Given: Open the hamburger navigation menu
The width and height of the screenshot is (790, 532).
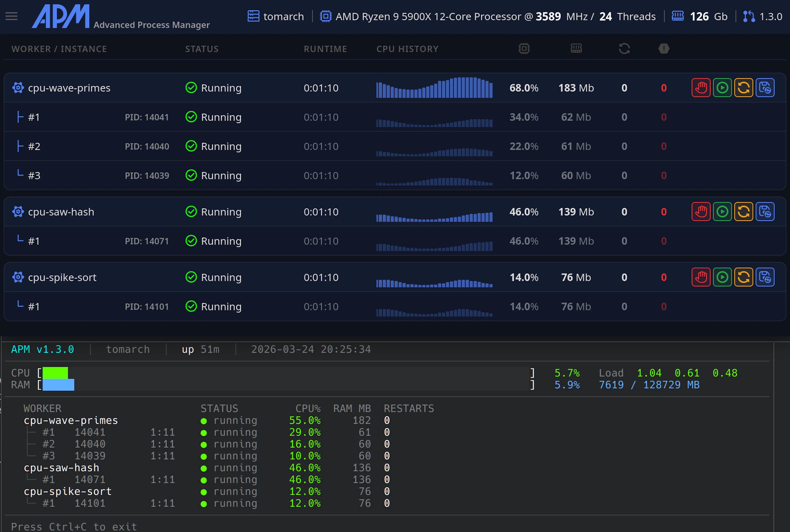Looking at the screenshot, I should click(x=11, y=16).
